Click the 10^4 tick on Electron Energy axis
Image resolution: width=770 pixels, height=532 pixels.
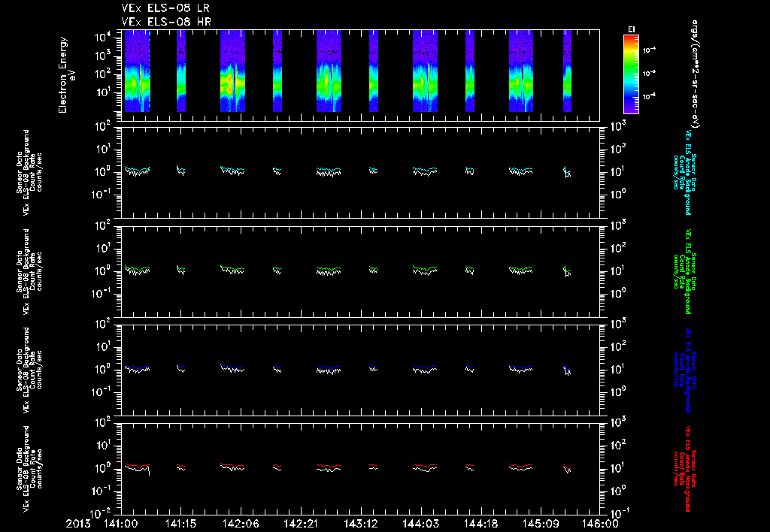click(102, 38)
